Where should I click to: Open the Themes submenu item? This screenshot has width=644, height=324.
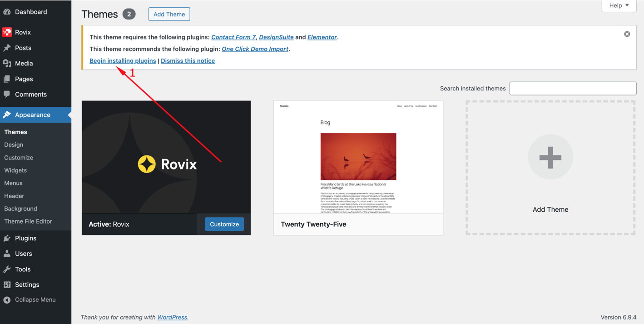coord(15,132)
